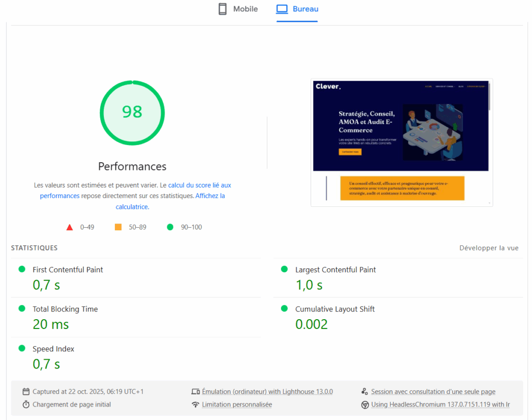Click the Chromium icon by HeadlessChromium
This screenshot has height=420, width=532.
pyautogui.click(x=365, y=404)
